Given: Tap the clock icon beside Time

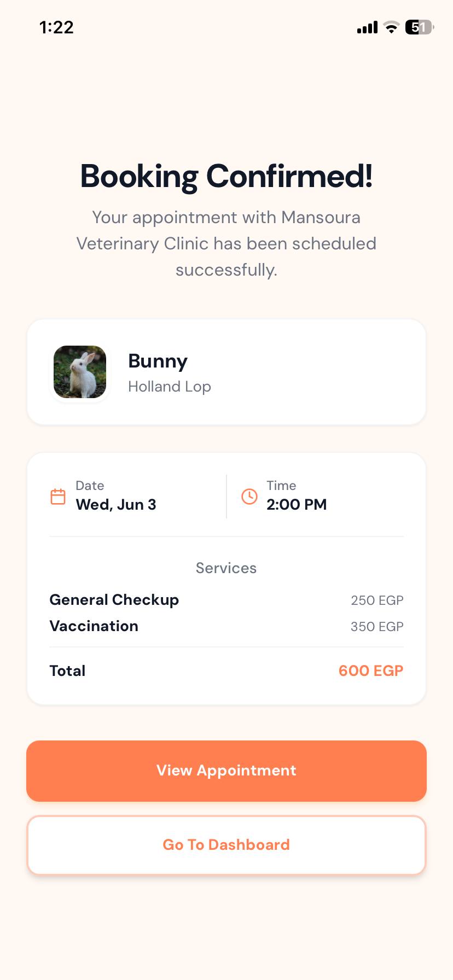Looking at the screenshot, I should (249, 497).
